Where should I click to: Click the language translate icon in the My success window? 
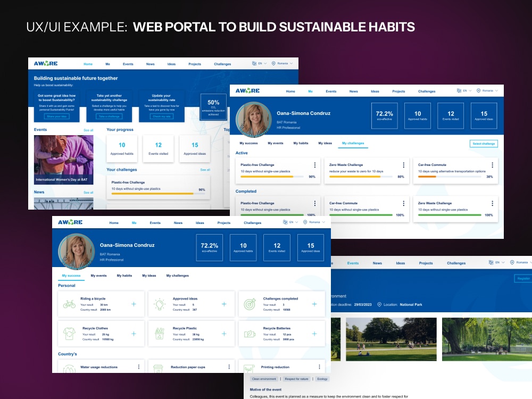pos(285,222)
